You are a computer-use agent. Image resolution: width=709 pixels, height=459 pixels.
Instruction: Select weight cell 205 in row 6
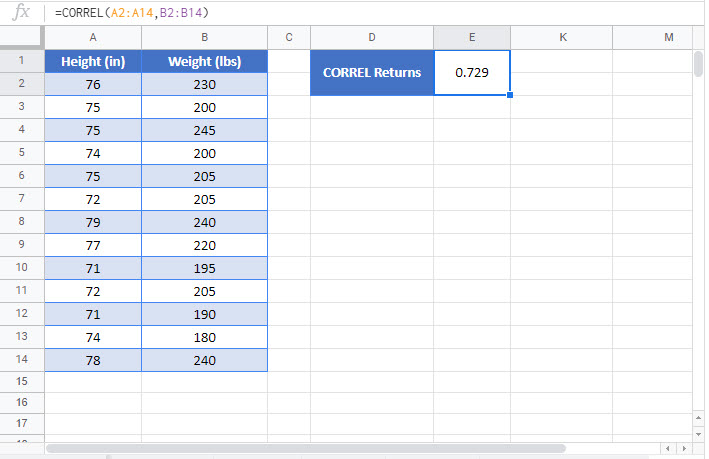point(204,176)
